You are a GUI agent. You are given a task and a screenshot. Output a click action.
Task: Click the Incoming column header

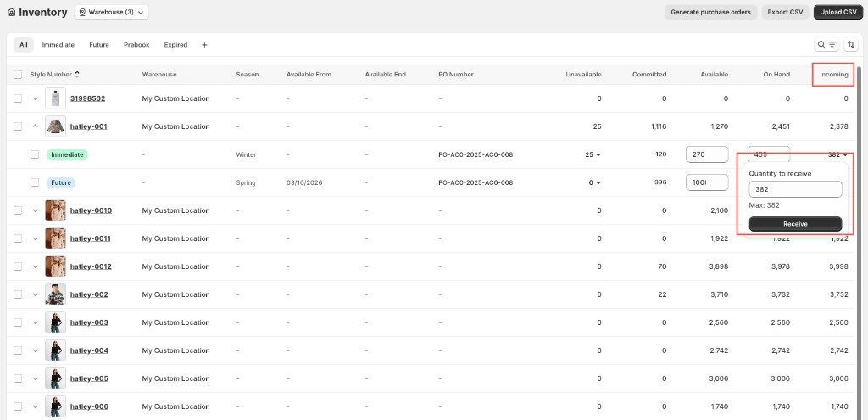(x=834, y=75)
